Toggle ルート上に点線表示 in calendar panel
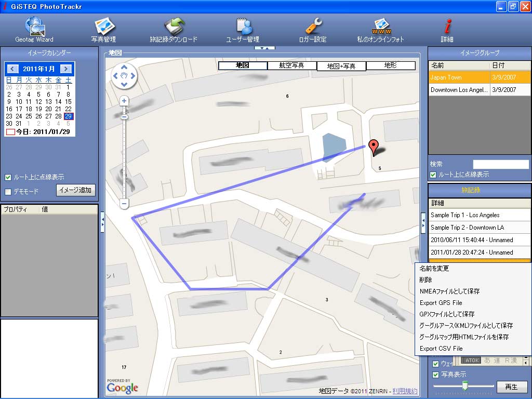 (8, 177)
